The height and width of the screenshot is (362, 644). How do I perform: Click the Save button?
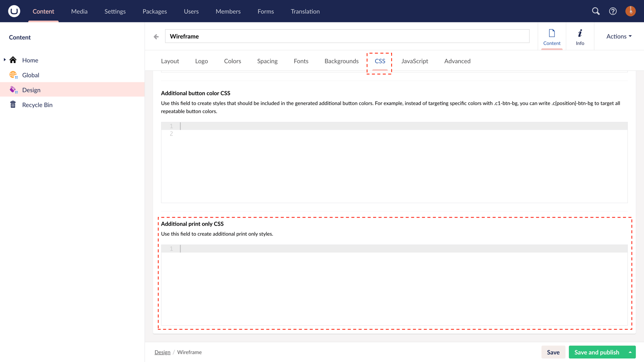pyautogui.click(x=553, y=352)
